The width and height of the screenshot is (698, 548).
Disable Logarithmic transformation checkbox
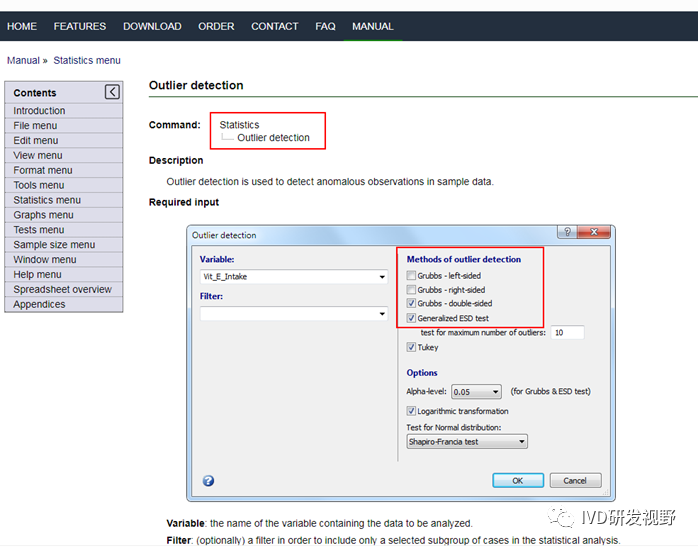412,411
